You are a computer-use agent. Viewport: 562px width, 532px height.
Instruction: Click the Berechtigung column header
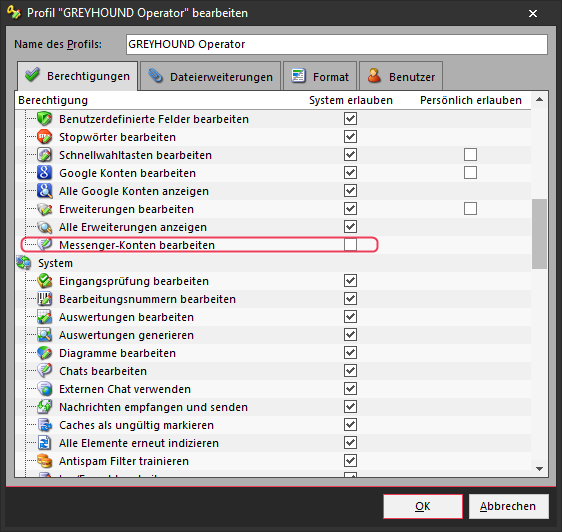[x=53, y=100]
